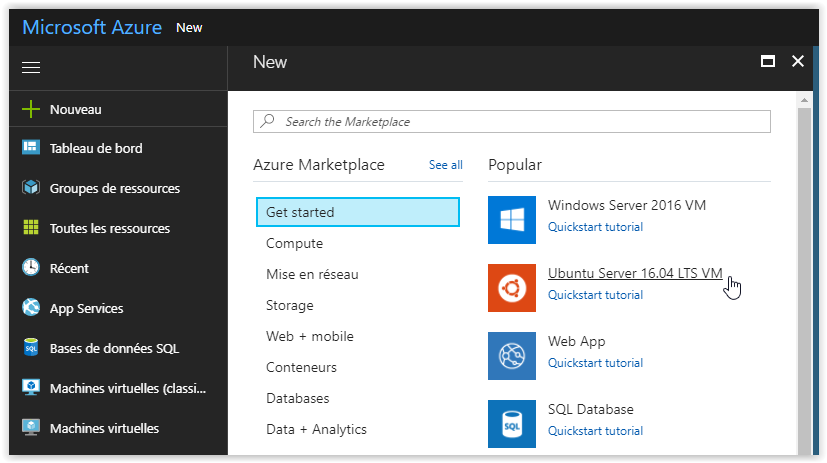This screenshot has width=827, height=463.
Task: Click the Groupes de ressources cube icon
Action: coord(31,188)
